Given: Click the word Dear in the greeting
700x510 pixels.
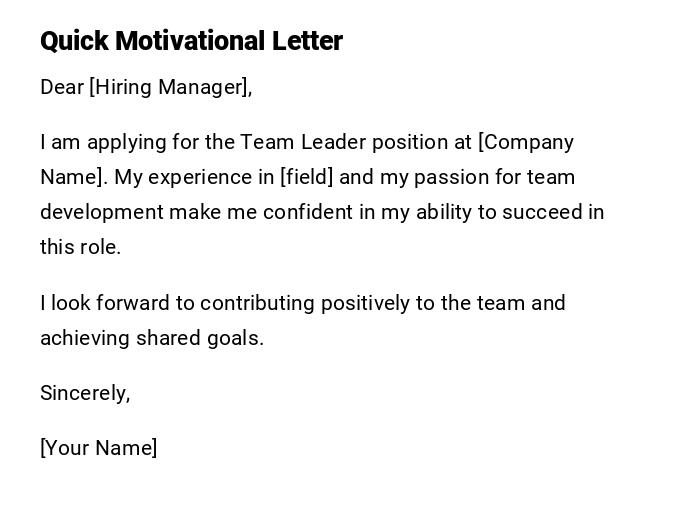Looking at the screenshot, I should tap(62, 87).
